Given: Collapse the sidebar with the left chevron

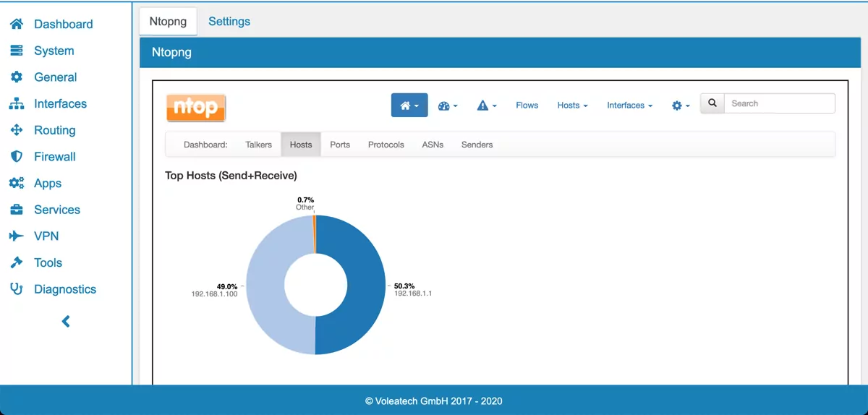Looking at the screenshot, I should tap(66, 321).
